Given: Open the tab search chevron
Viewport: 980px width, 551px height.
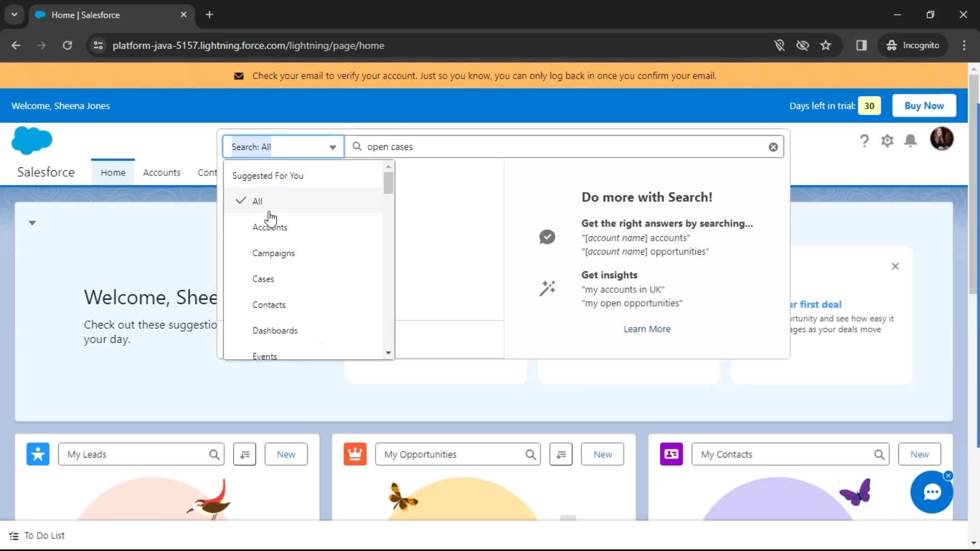Looking at the screenshot, I should (14, 15).
